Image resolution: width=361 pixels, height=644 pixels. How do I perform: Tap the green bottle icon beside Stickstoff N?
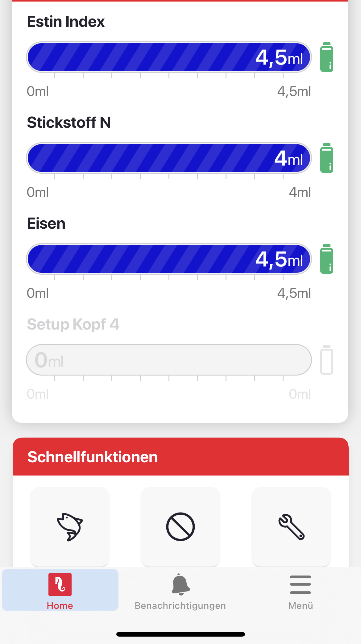pos(326,158)
